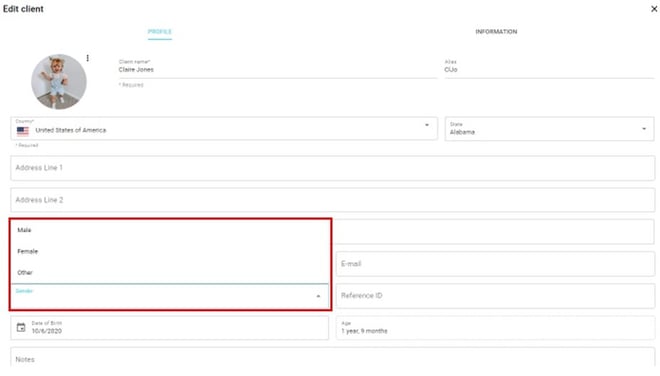Click the Edit client title text
Viewport: 660px width, 376px height.
coord(23,9)
